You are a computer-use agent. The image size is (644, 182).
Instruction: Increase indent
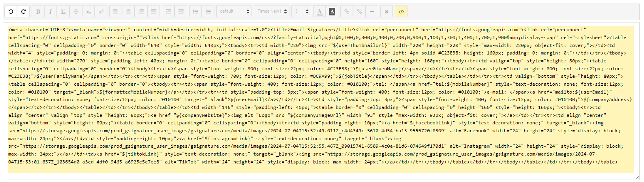click(x=168, y=11)
